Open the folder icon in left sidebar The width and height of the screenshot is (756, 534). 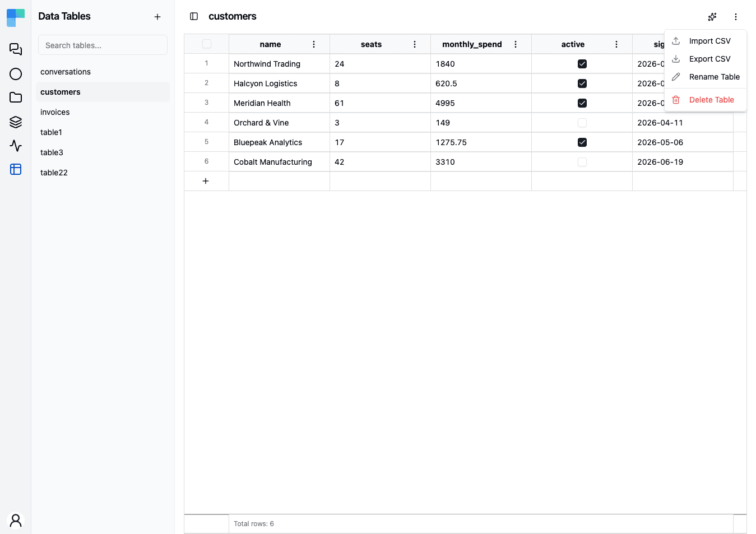coord(16,97)
